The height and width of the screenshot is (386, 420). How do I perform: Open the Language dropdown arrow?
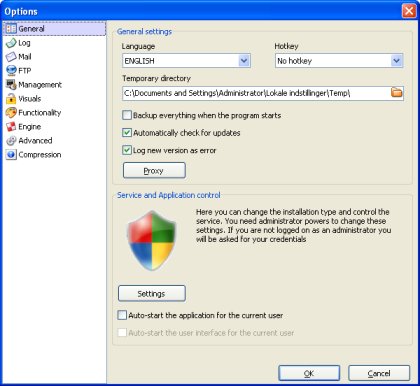point(244,61)
